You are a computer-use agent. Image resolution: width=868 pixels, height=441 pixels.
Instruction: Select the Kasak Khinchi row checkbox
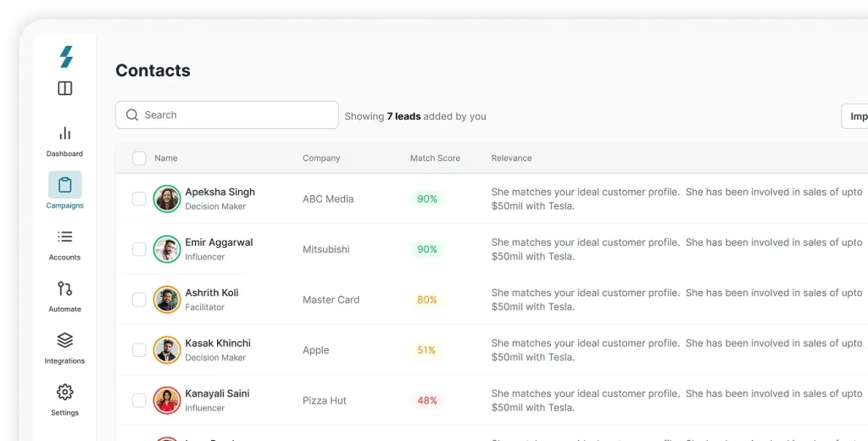[x=139, y=350]
